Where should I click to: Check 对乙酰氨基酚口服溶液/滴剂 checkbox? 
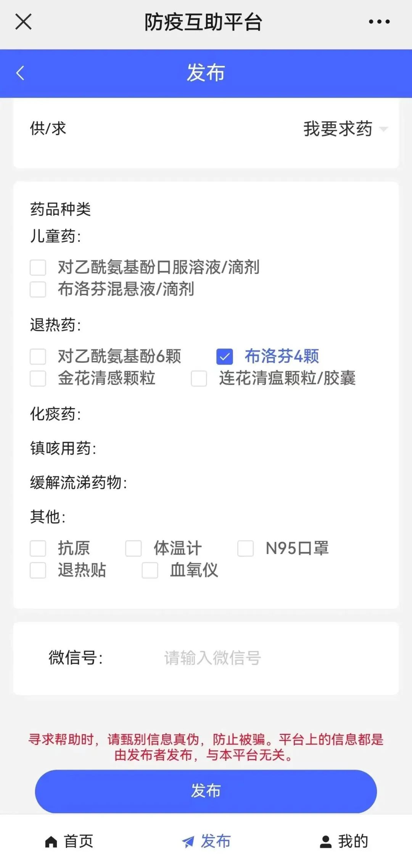coord(38,267)
